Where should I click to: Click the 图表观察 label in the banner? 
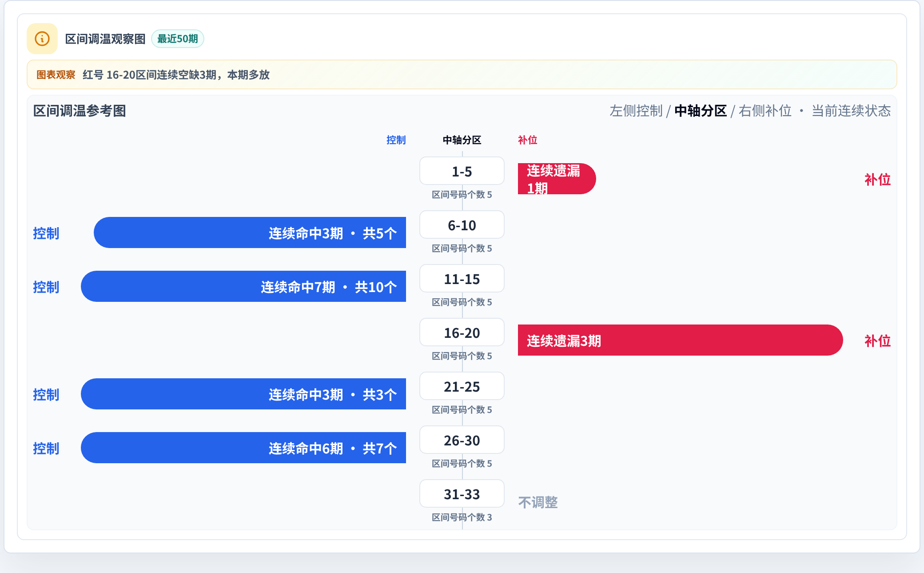[56, 75]
